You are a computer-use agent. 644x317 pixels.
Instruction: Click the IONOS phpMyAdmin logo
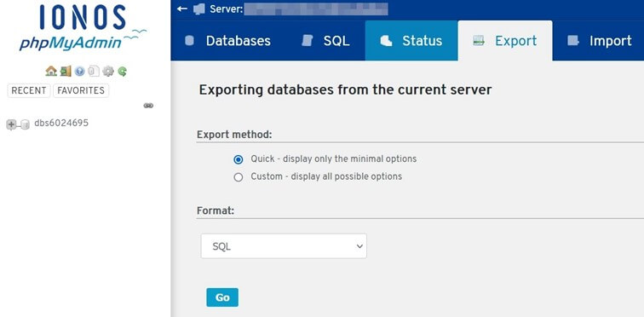pos(83,28)
